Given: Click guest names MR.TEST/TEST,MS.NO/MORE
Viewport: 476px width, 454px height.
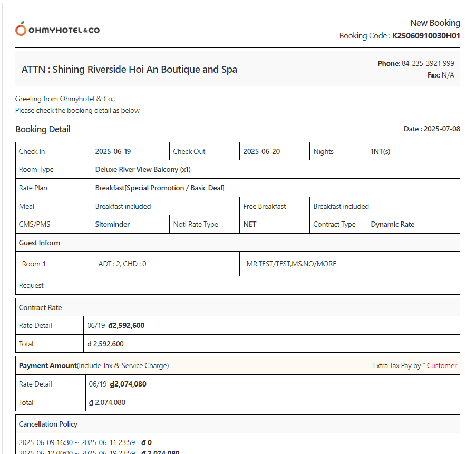Looking at the screenshot, I should pos(291,264).
